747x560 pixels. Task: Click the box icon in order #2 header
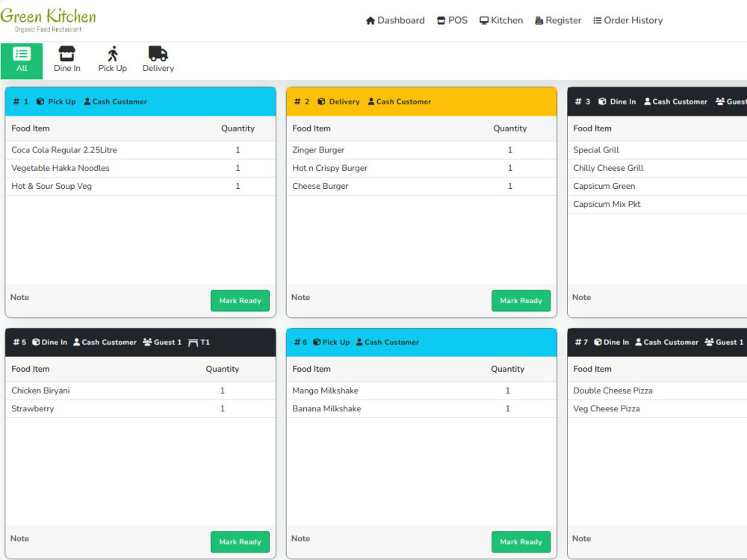click(x=321, y=102)
